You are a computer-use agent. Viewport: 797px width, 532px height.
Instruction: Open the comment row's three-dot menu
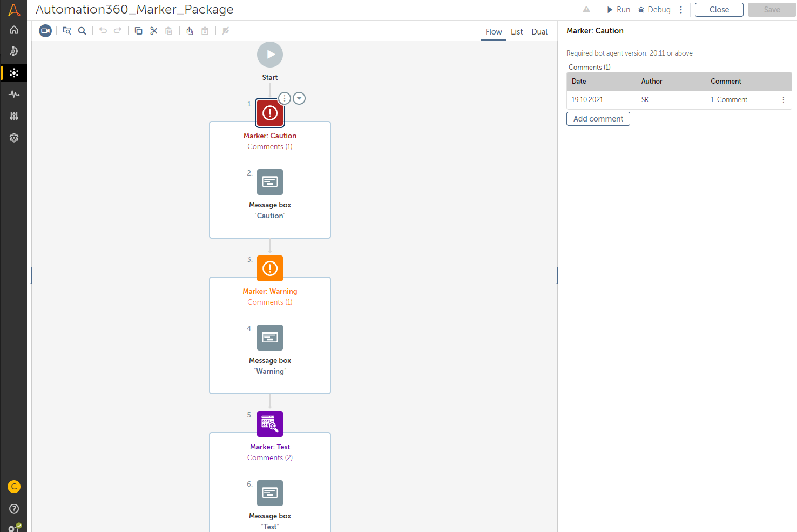click(x=784, y=100)
